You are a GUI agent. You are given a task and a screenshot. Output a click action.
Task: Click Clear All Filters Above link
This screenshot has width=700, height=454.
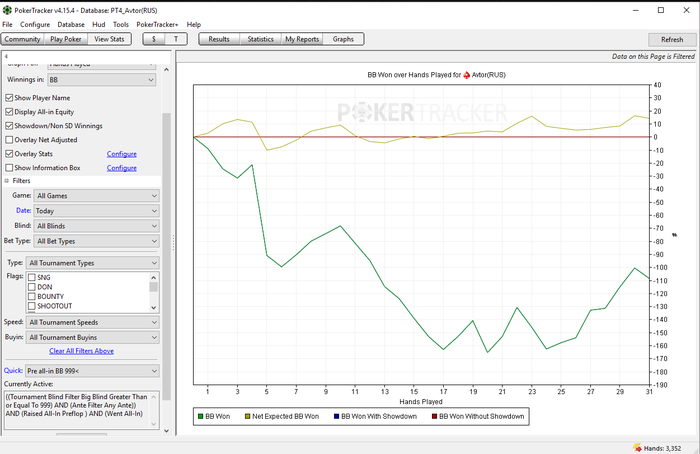coord(81,351)
